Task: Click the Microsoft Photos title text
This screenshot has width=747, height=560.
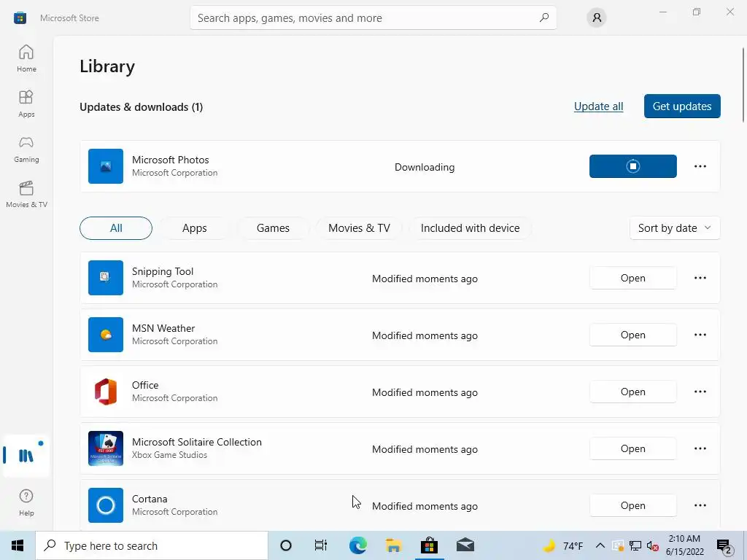Action: click(171, 160)
